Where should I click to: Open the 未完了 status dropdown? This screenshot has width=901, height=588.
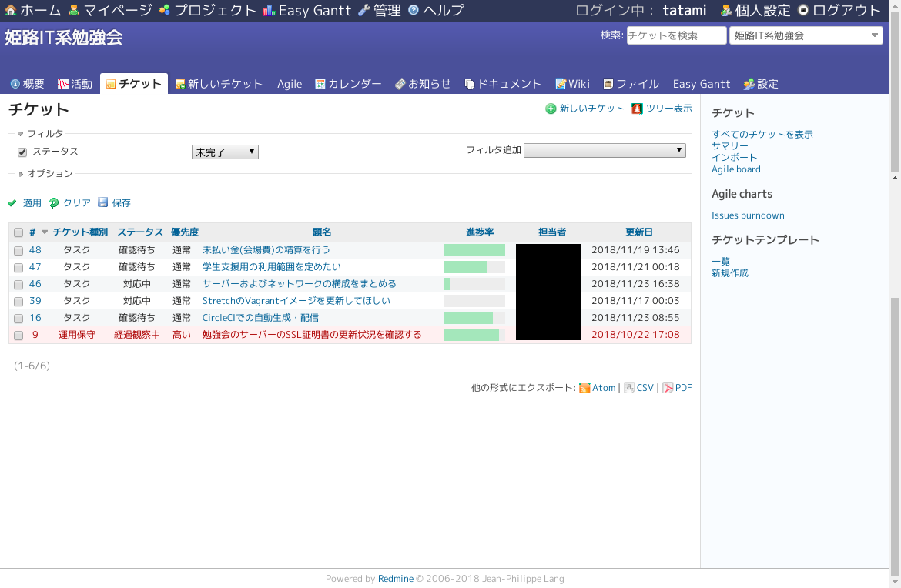coord(225,152)
